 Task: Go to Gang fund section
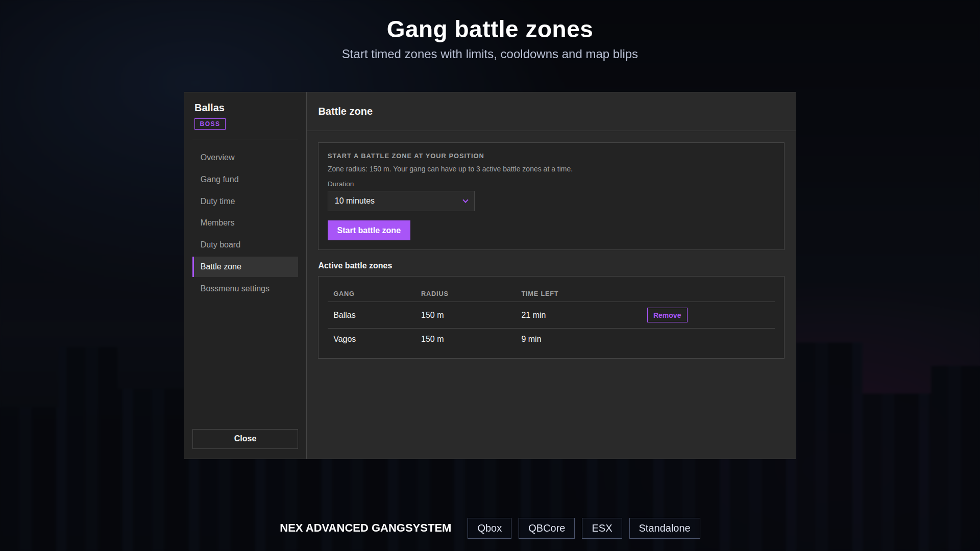click(x=245, y=180)
